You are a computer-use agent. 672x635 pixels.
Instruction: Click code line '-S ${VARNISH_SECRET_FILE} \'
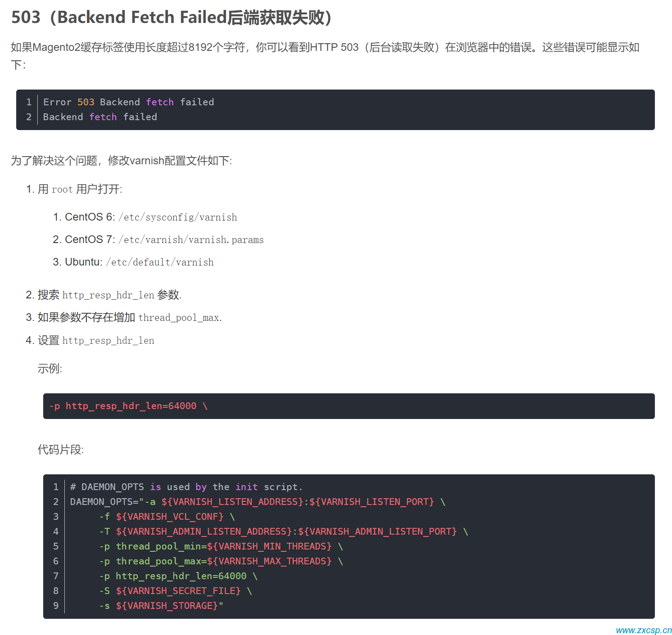pyautogui.click(x=176, y=591)
